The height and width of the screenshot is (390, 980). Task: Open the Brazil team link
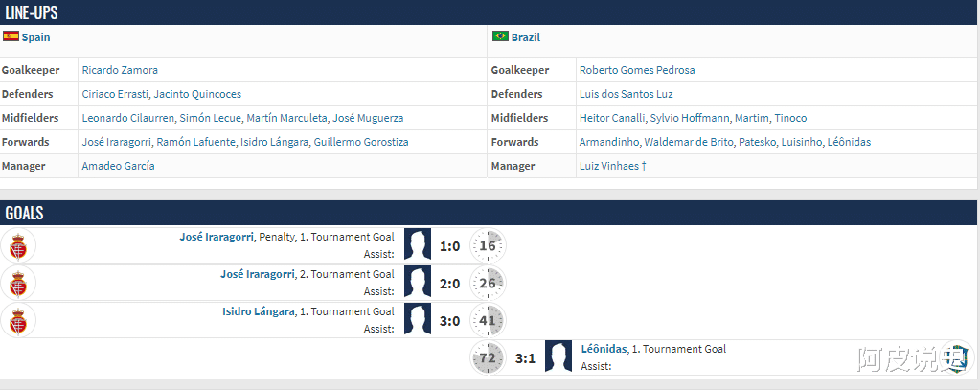(x=526, y=37)
